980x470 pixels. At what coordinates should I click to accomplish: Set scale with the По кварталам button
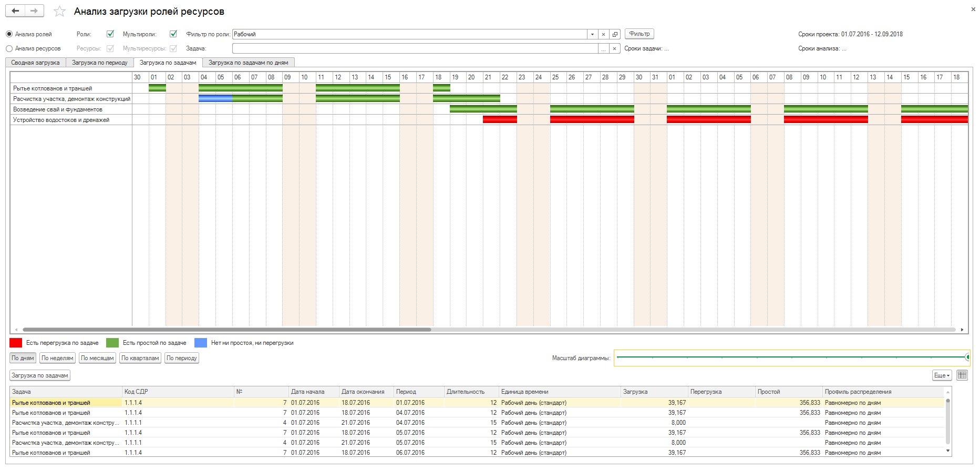pos(140,358)
